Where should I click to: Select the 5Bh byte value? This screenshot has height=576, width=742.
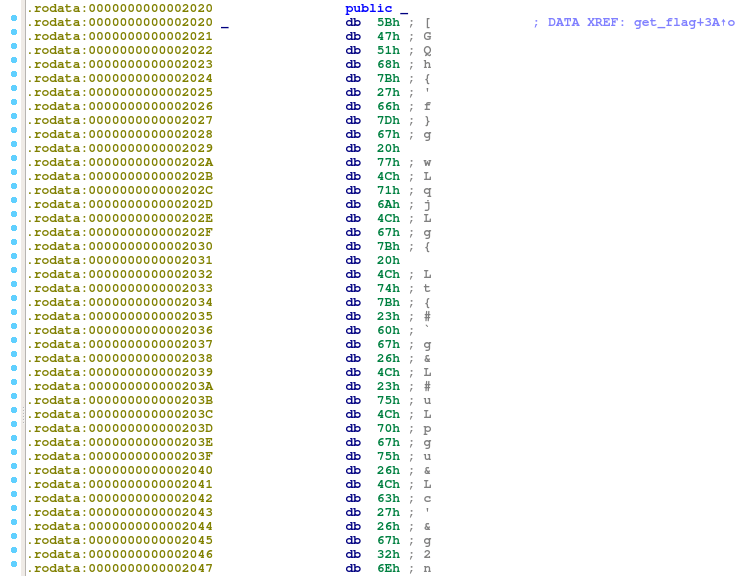tap(389, 22)
